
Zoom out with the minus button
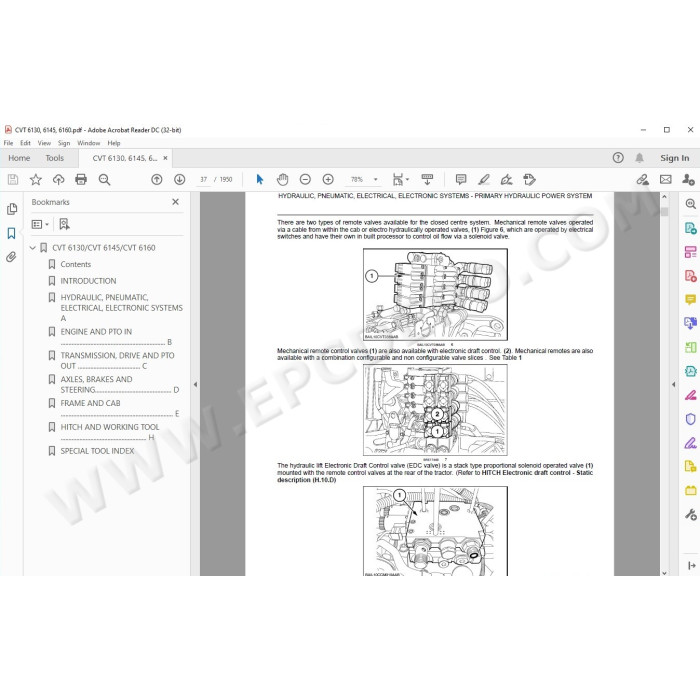(305, 179)
